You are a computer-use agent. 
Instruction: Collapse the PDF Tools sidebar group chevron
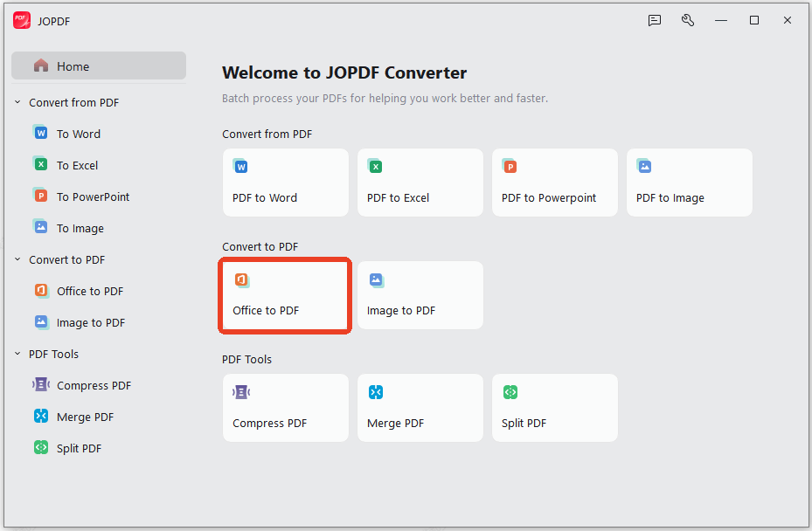pos(17,354)
